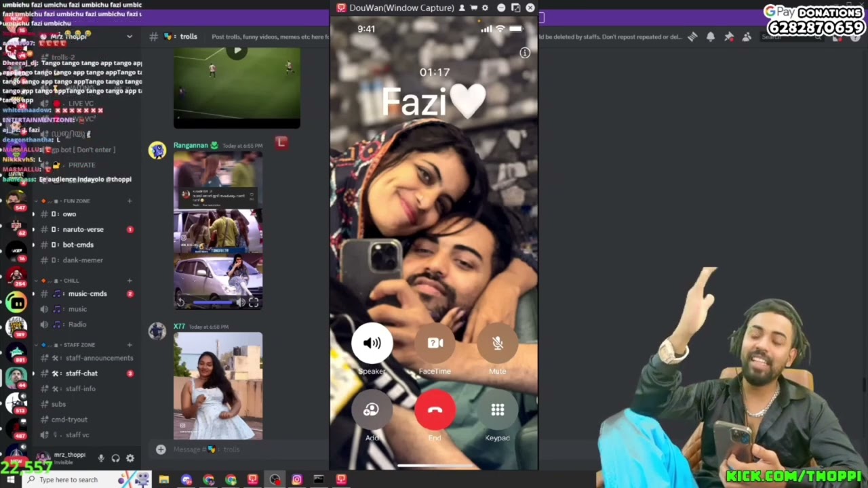Deafen audio with headphone icon

115,458
